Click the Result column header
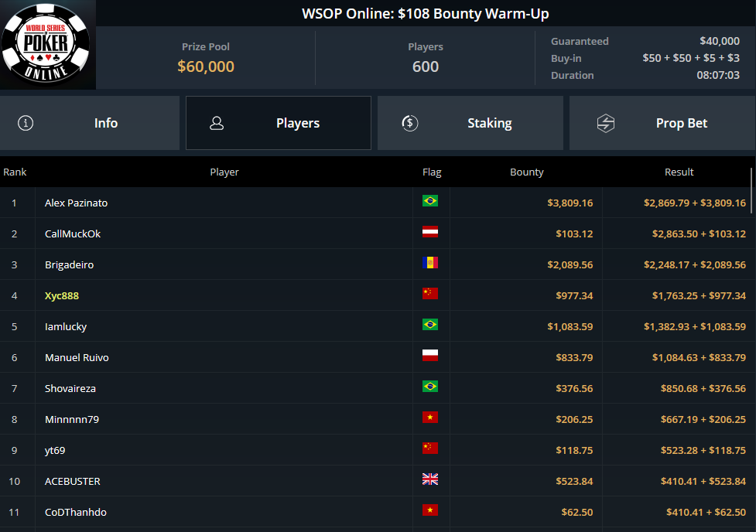756x532 pixels. pyautogui.click(x=679, y=172)
